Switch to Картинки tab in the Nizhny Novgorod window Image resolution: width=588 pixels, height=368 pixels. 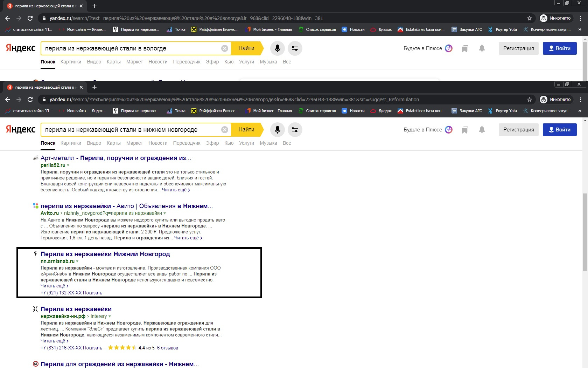tap(71, 143)
